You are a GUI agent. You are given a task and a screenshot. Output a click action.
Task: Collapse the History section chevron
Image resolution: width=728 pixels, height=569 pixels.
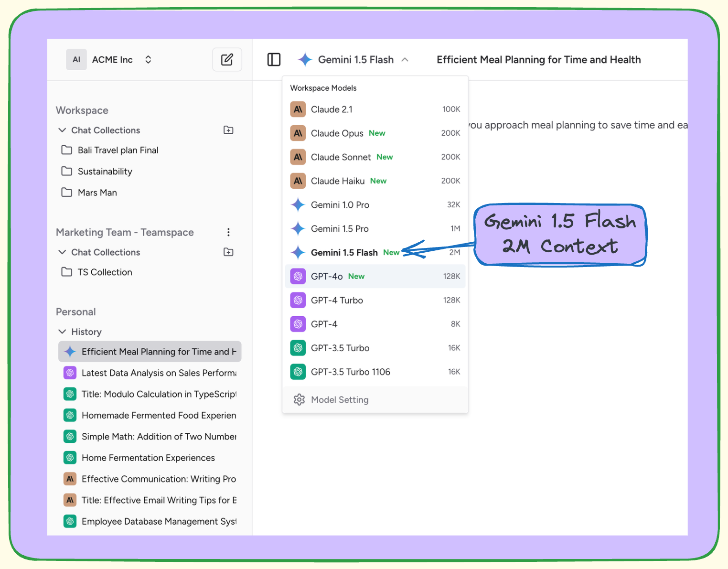62,332
